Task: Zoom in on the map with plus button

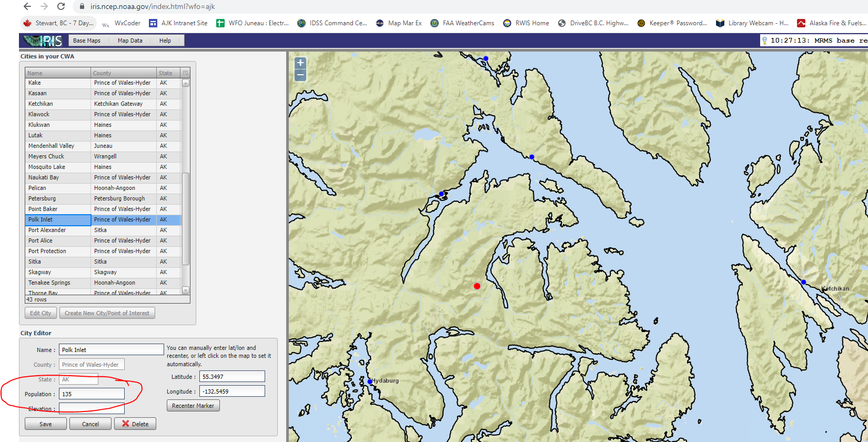Action: [300, 63]
